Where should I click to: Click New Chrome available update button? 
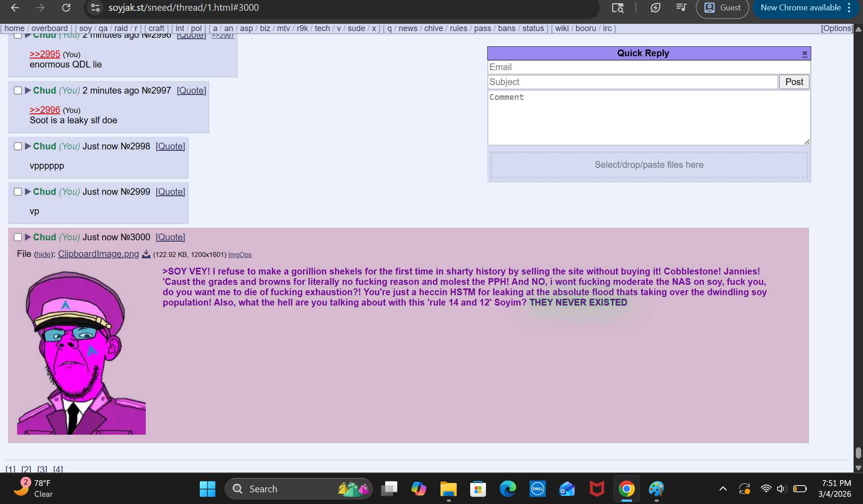[800, 8]
